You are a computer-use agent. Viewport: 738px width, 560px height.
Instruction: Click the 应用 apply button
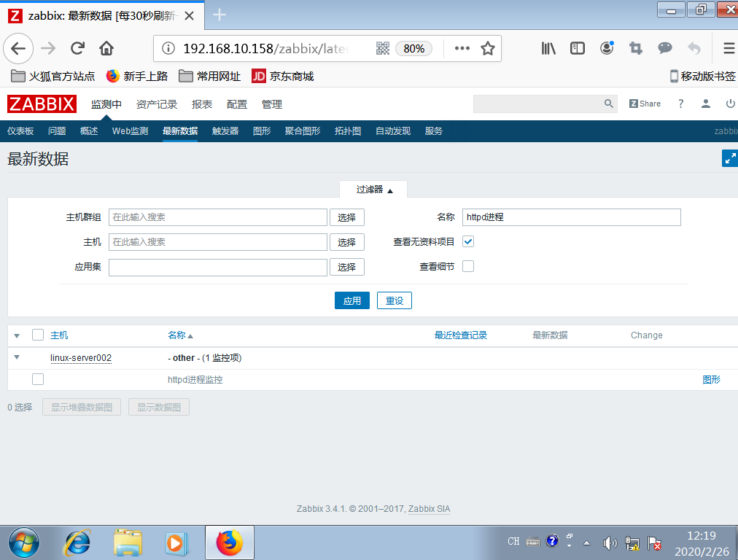[352, 300]
